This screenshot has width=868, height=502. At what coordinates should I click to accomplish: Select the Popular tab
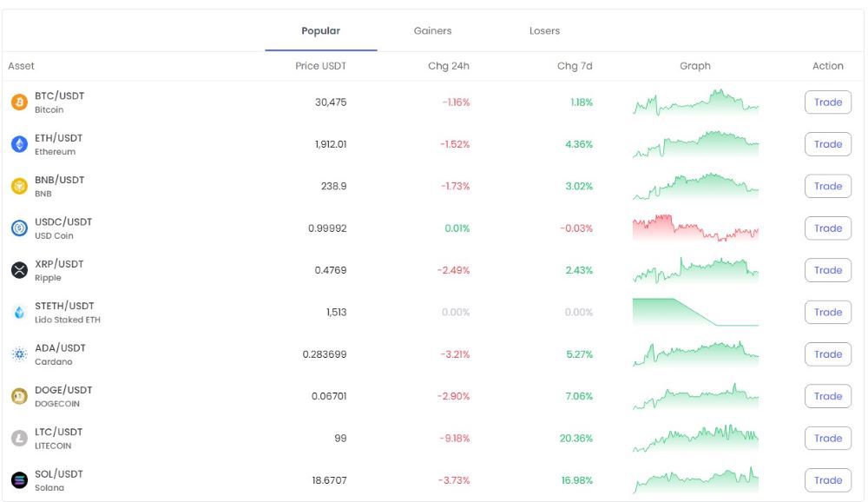click(320, 31)
